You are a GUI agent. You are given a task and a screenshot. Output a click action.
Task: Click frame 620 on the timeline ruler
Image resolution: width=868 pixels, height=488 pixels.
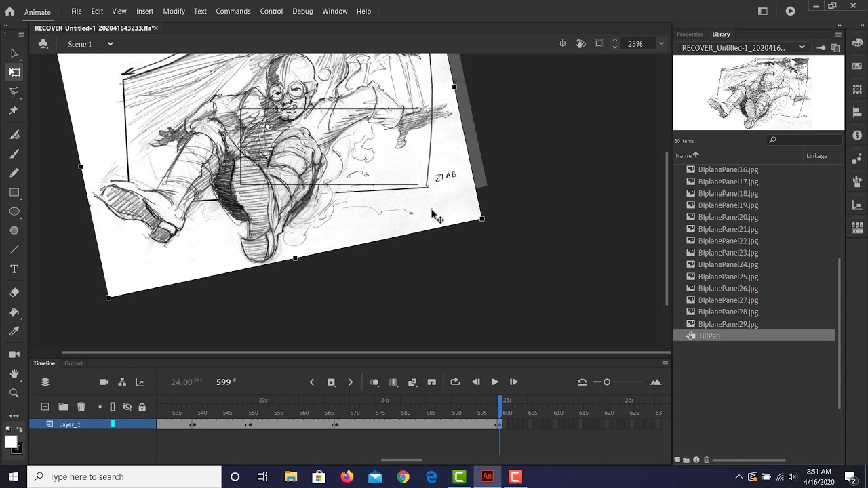coord(609,413)
